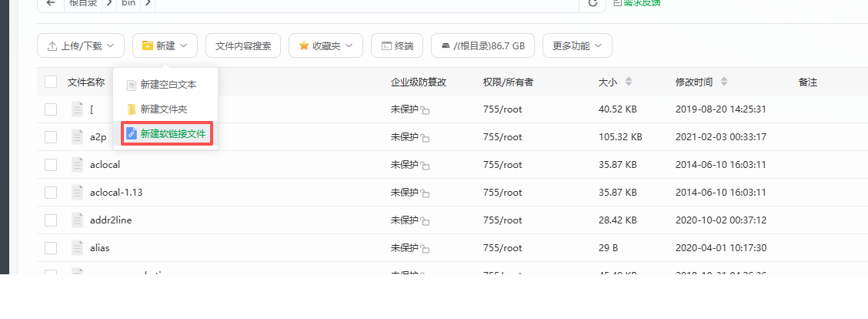Click the disk icon on the 根目录 button
Viewport: 868px width, 319px height.
pyautogui.click(x=446, y=46)
